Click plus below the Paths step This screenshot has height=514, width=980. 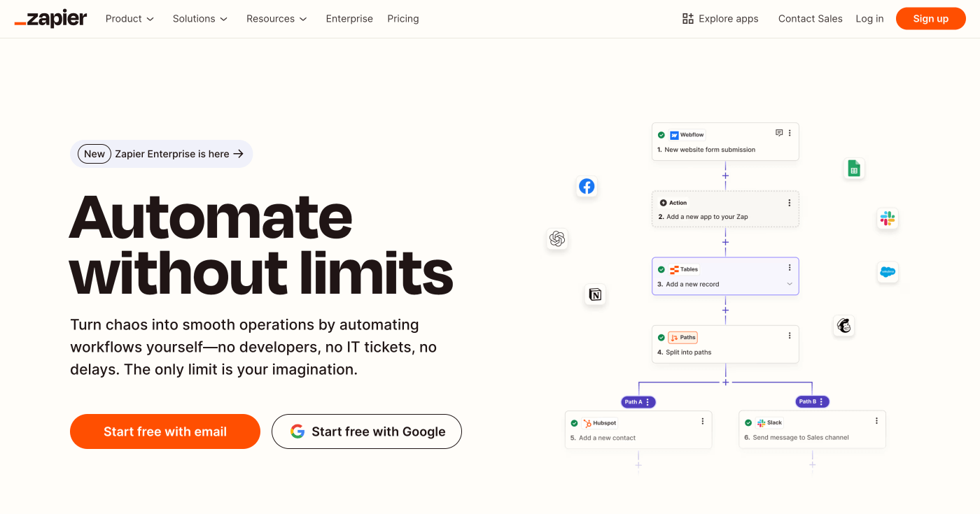click(725, 382)
